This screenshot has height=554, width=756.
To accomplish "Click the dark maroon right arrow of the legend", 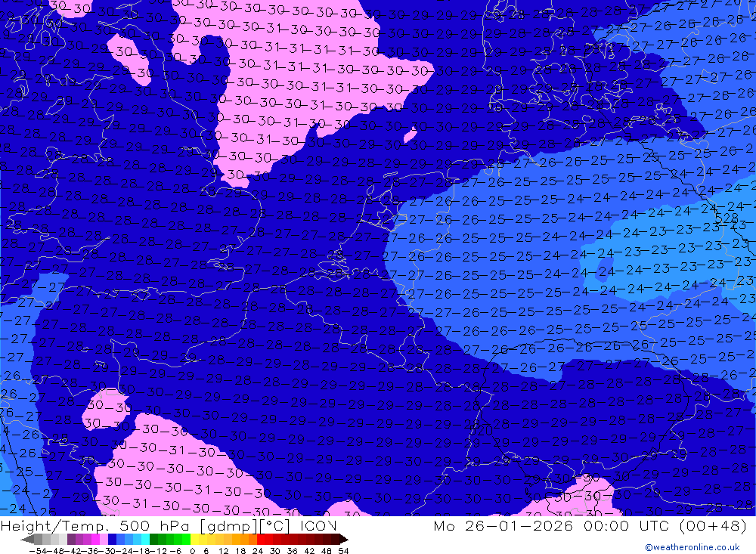I will (x=344, y=540).
